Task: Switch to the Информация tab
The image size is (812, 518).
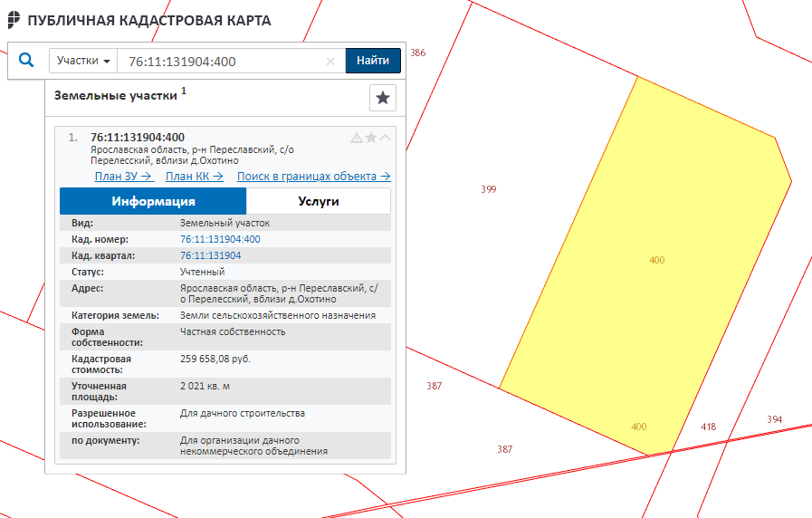Action: tap(153, 201)
